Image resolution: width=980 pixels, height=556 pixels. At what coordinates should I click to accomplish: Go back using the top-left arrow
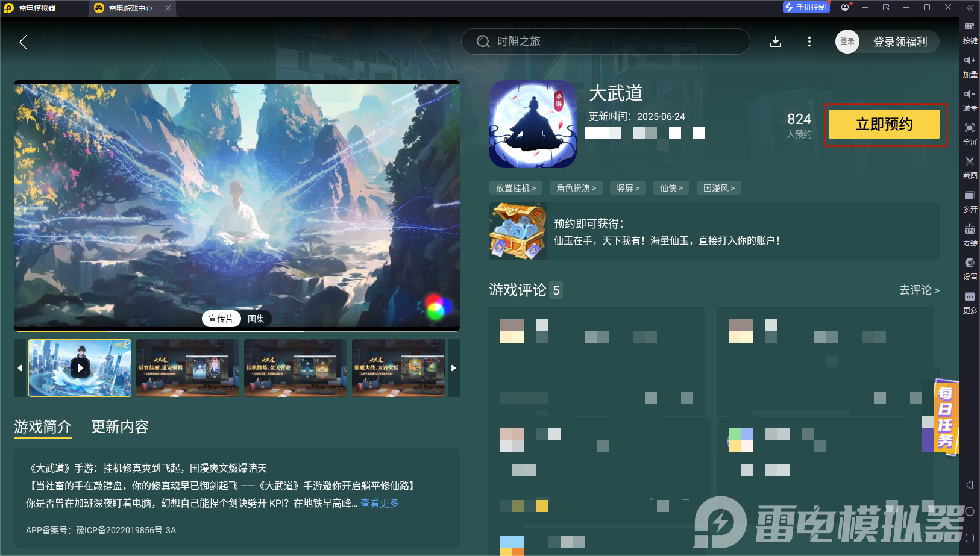24,42
